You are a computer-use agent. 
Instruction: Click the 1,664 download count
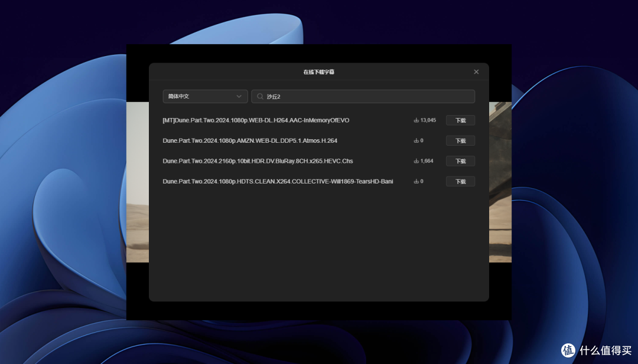(x=427, y=161)
